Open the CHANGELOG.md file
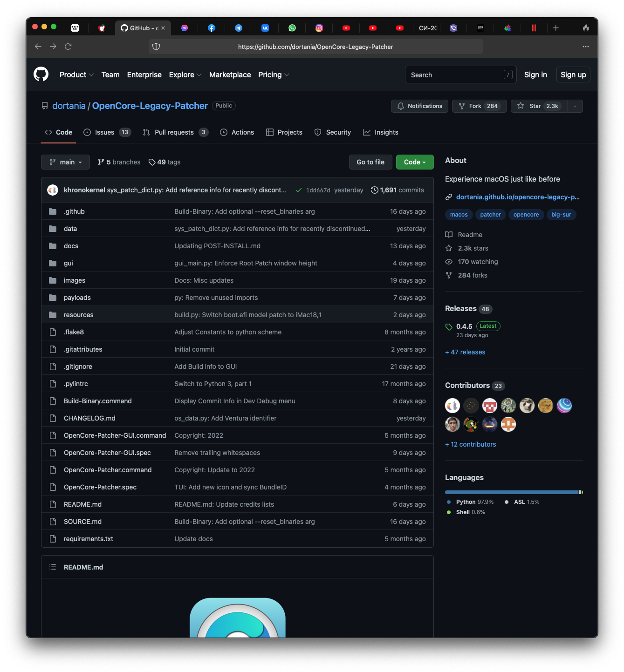 [89, 418]
